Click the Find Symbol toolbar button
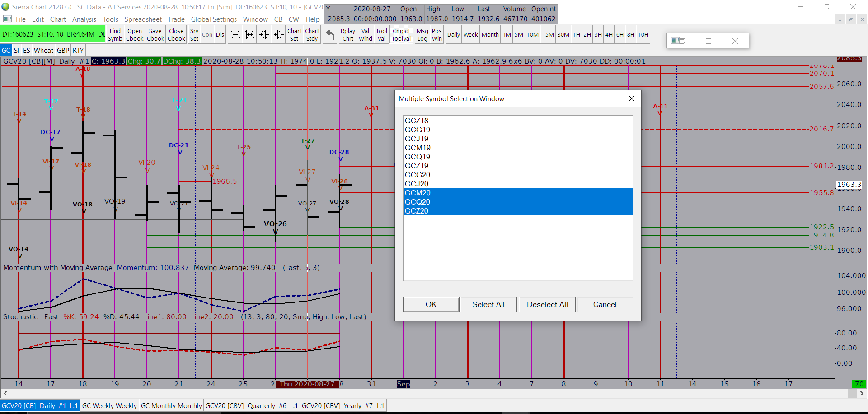 click(115, 35)
